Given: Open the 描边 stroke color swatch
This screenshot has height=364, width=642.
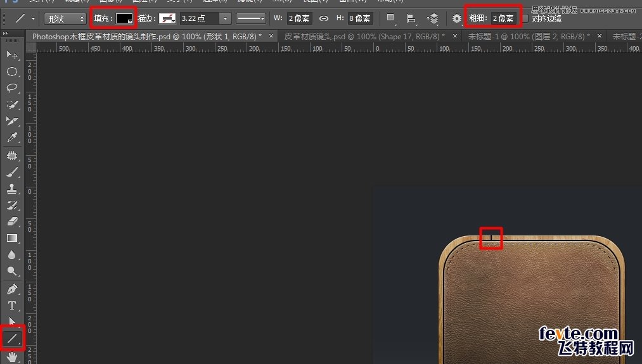Looking at the screenshot, I should (167, 18).
